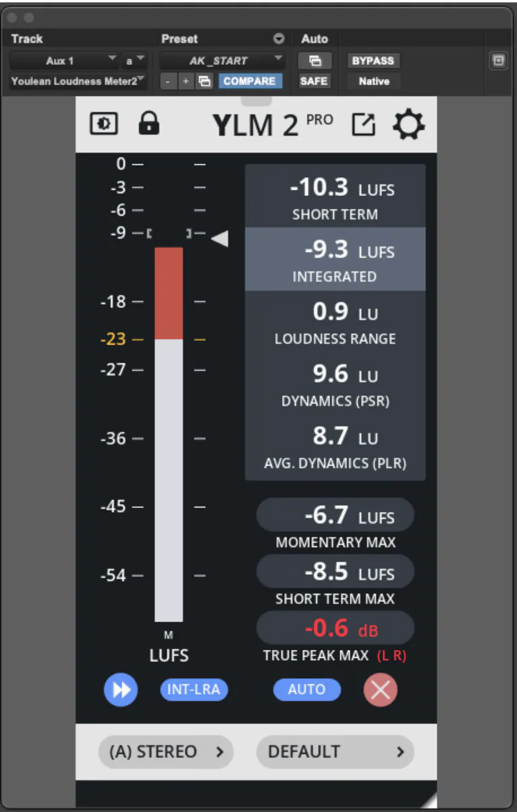Toggle the dark/light theme icon
The height and width of the screenshot is (812, 517).
[x=103, y=124]
